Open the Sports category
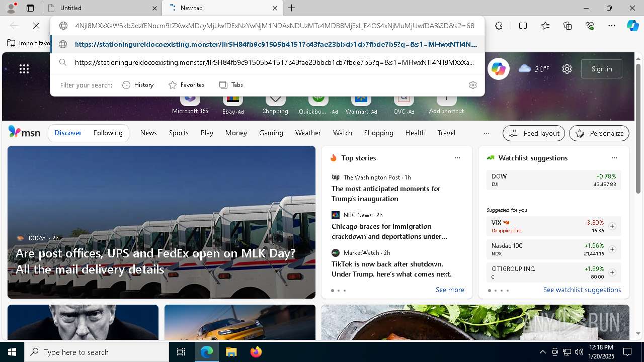This screenshot has width=644, height=362. [179, 133]
